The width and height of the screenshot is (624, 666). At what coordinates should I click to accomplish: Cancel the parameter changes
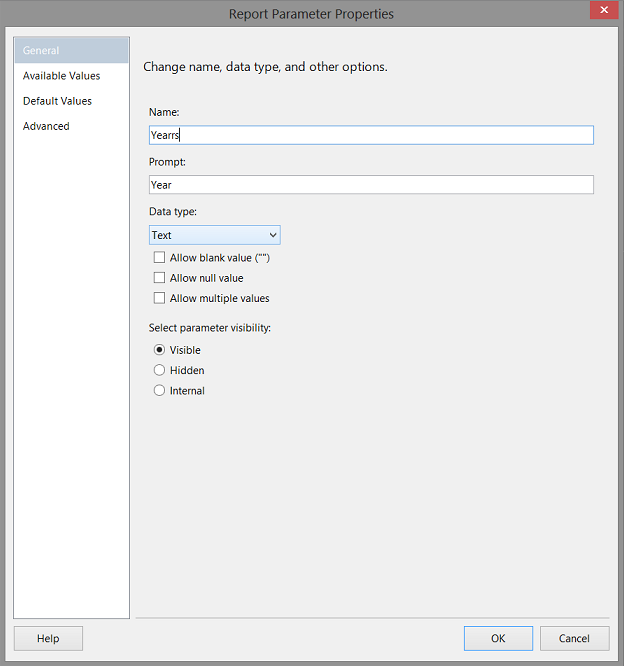click(x=574, y=638)
